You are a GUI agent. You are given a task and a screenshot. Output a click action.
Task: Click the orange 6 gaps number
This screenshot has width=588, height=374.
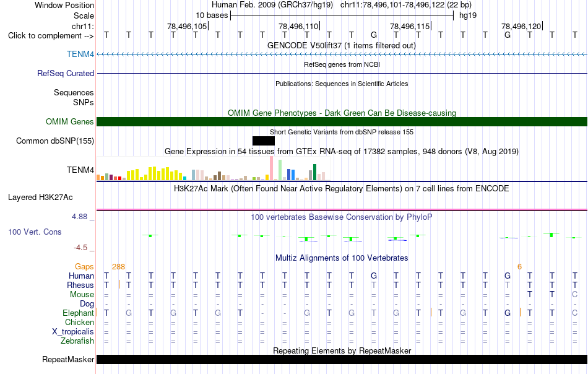(519, 267)
